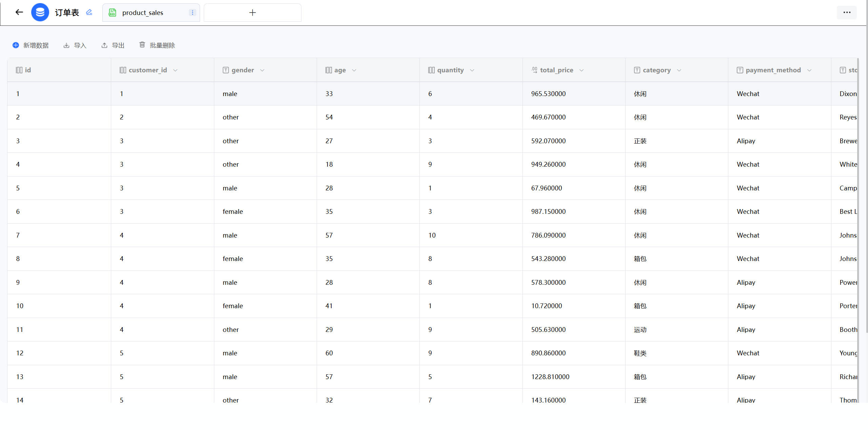This screenshot has height=430, width=868.
Task: Open category column dropdown chevron
Action: [x=679, y=70]
